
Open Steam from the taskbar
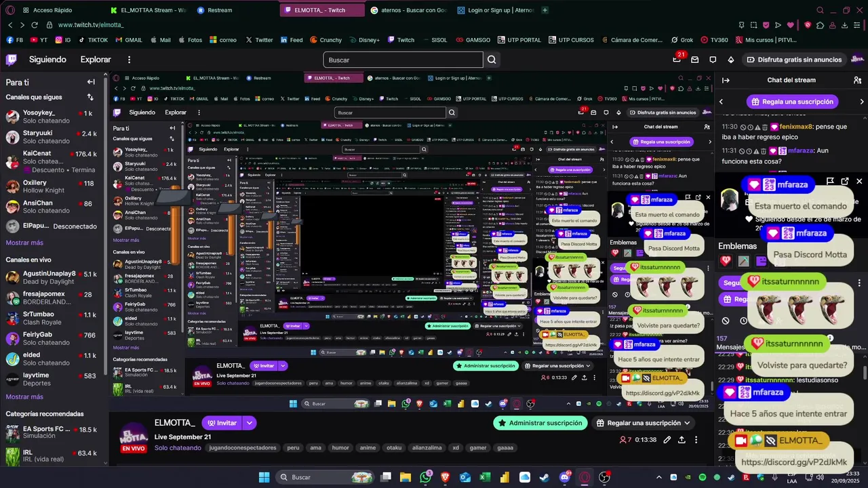point(545,477)
